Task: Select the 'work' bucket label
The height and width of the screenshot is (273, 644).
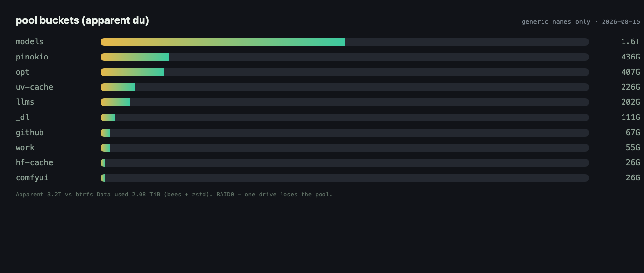Action: (x=25, y=148)
